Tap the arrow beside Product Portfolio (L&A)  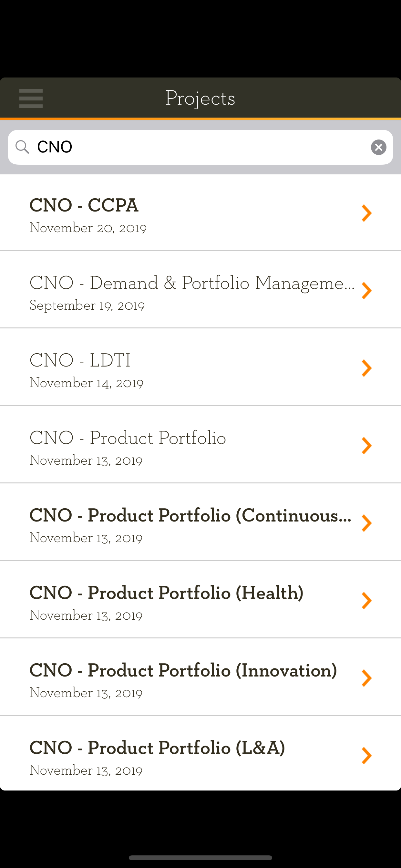tap(366, 755)
